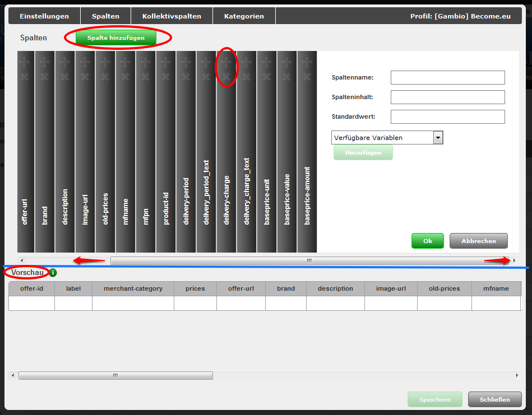Viewport: 532px width, 415px height.
Task: Switch to the Einstellungen tab
Action: [44, 16]
